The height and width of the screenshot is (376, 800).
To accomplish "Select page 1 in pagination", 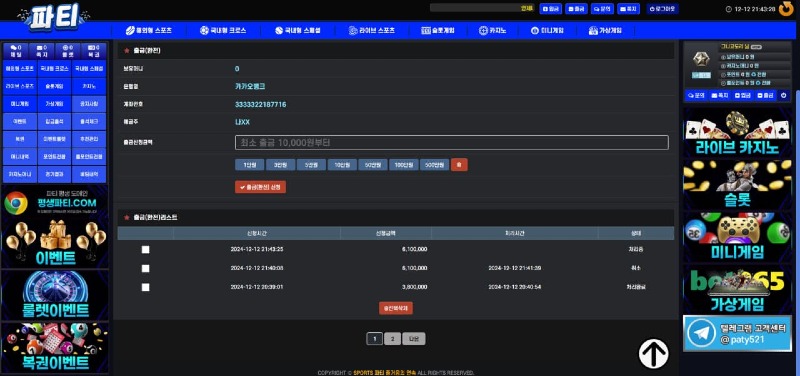I will 374,339.
